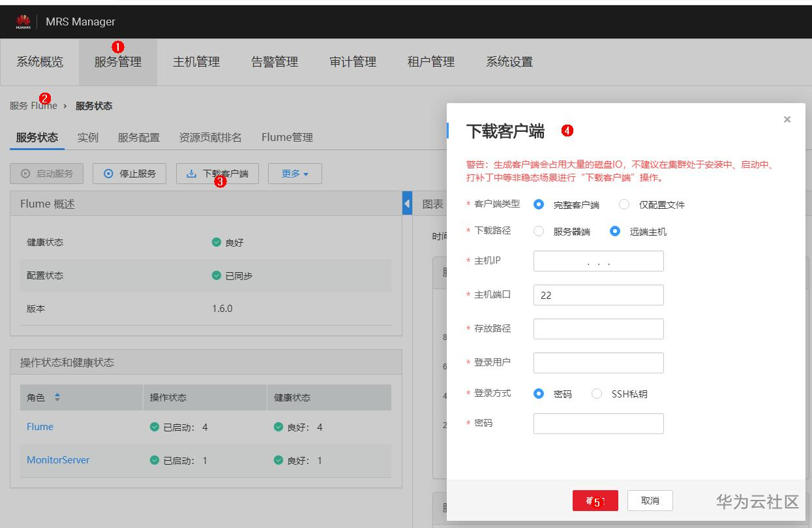
Task: Click the 启动服务 button
Action: pos(46,174)
